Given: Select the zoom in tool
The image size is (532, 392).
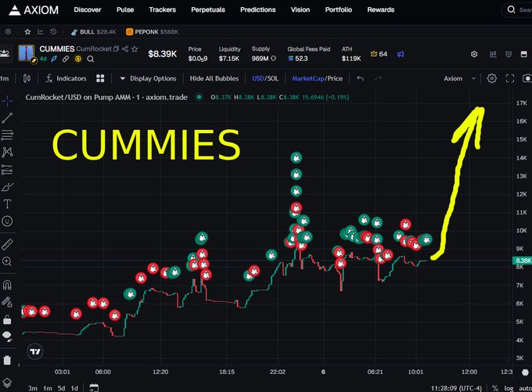Looking at the screenshot, I should pos(7,261).
